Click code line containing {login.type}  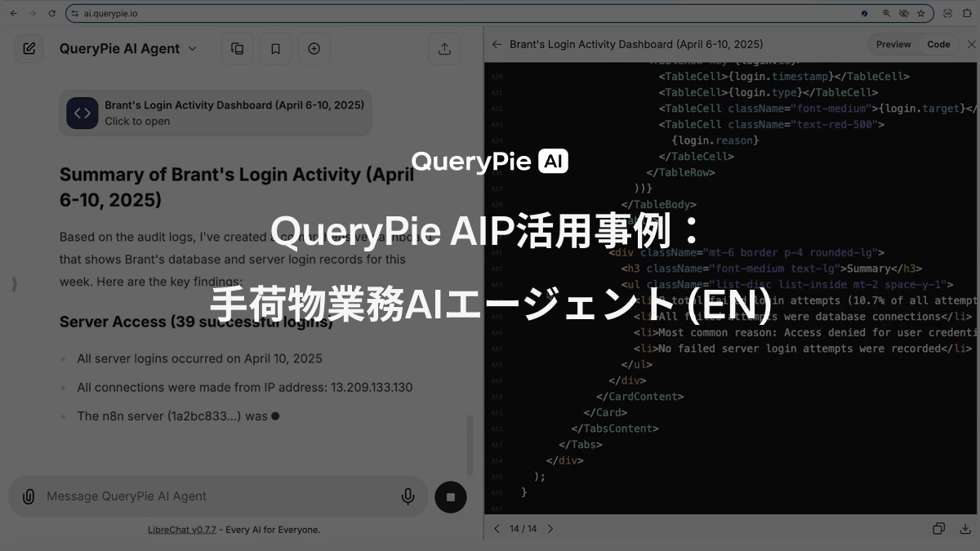tap(768, 92)
